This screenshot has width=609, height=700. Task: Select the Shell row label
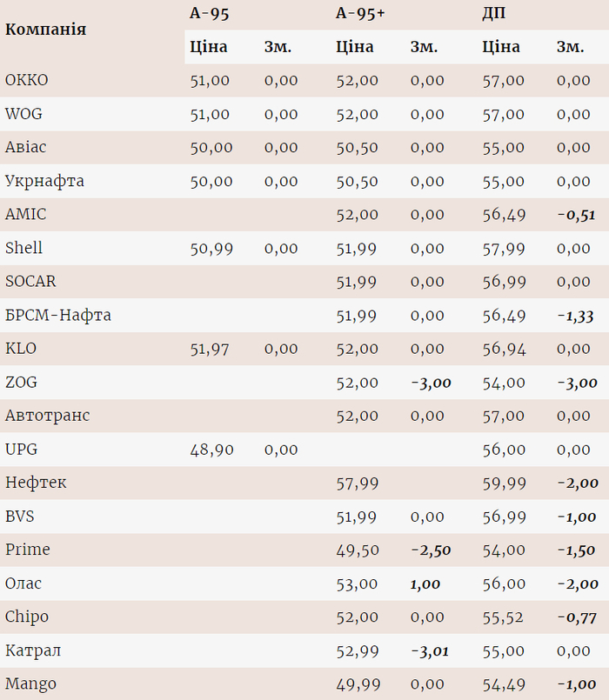(x=23, y=249)
